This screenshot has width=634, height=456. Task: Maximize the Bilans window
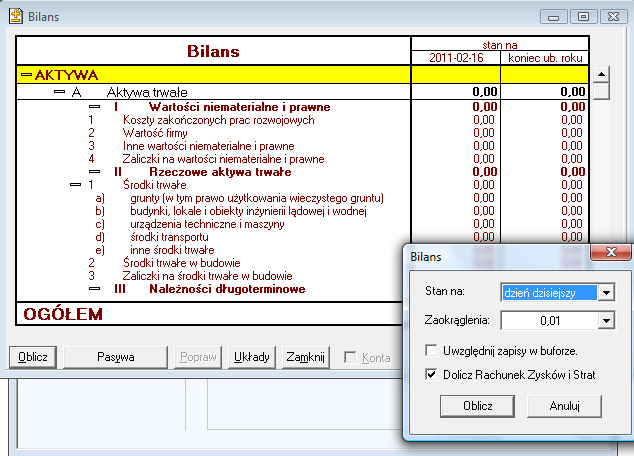(x=583, y=17)
